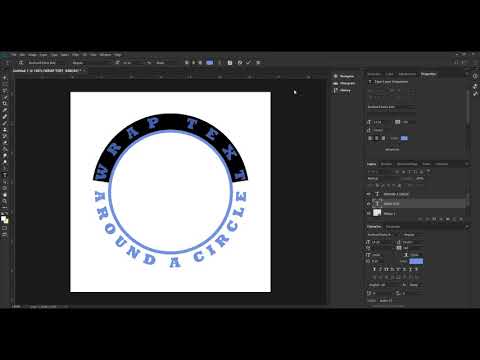This screenshot has width=480, height=360.
Task: Open the Window menu
Action: (x=105, y=55)
